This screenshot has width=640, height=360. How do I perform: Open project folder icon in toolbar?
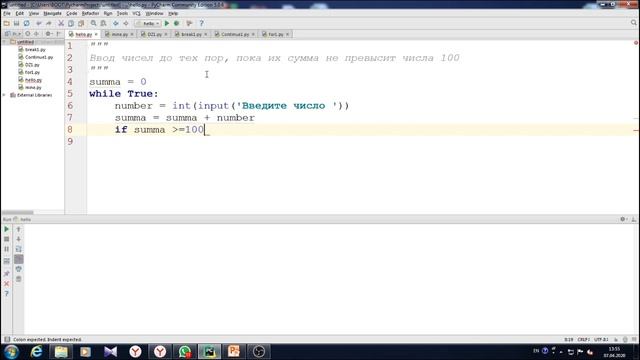pyautogui.click(x=7, y=24)
